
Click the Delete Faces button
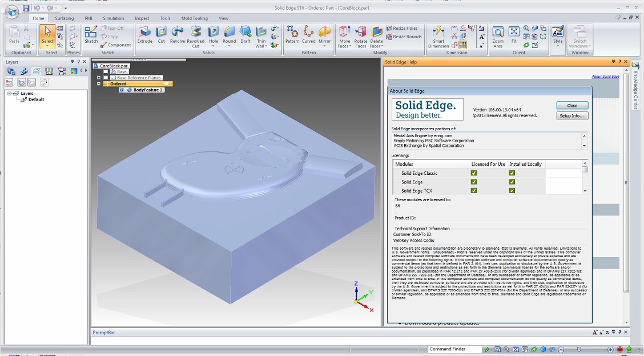point(377,37)
